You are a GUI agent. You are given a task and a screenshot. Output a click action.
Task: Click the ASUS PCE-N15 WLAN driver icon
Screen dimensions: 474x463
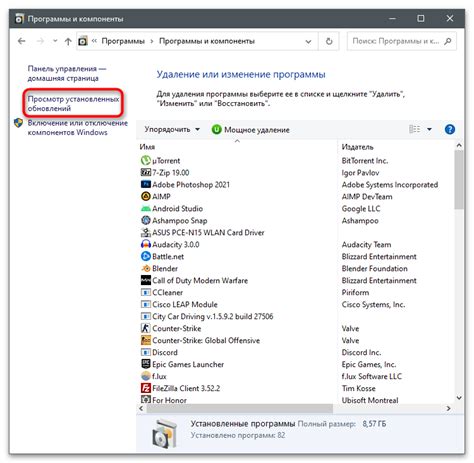(x=146, y=233)
